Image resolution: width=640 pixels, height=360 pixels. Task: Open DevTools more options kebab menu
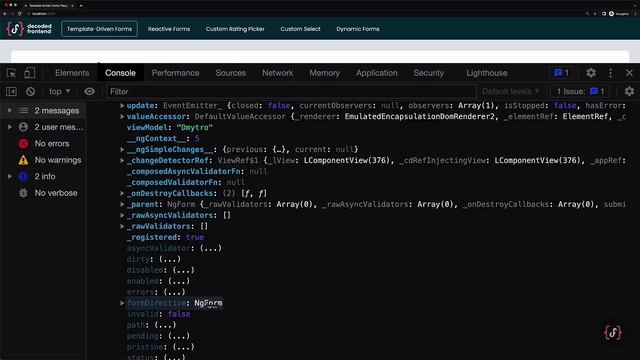pos(610,73)
